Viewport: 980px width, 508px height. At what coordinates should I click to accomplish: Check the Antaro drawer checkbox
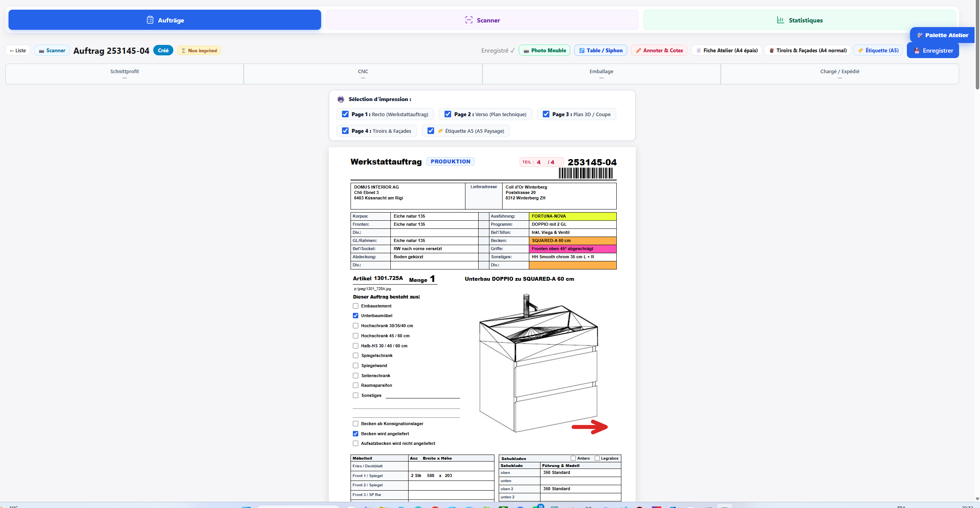[x=573, y=458]
